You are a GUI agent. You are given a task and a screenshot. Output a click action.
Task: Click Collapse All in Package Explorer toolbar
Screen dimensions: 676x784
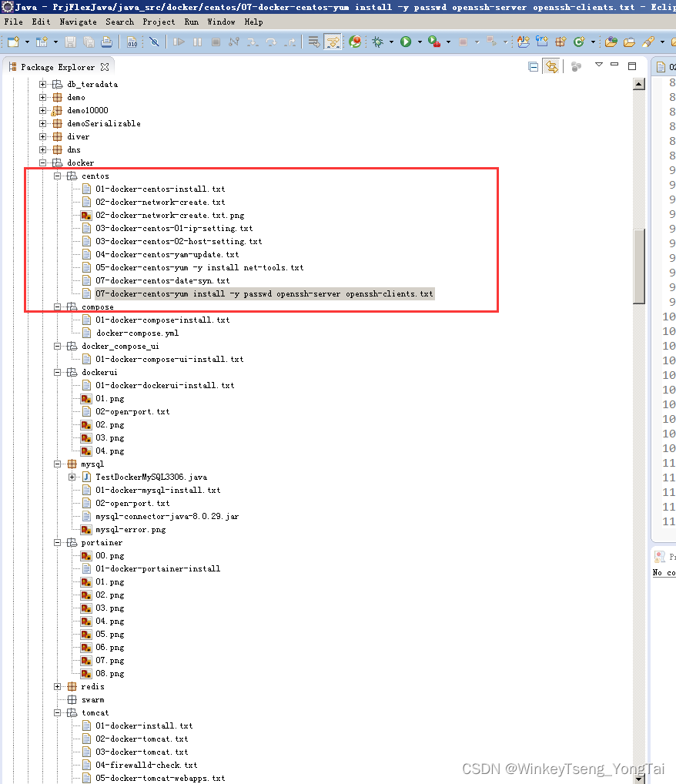pyautogui.click(x=533, y=66)
